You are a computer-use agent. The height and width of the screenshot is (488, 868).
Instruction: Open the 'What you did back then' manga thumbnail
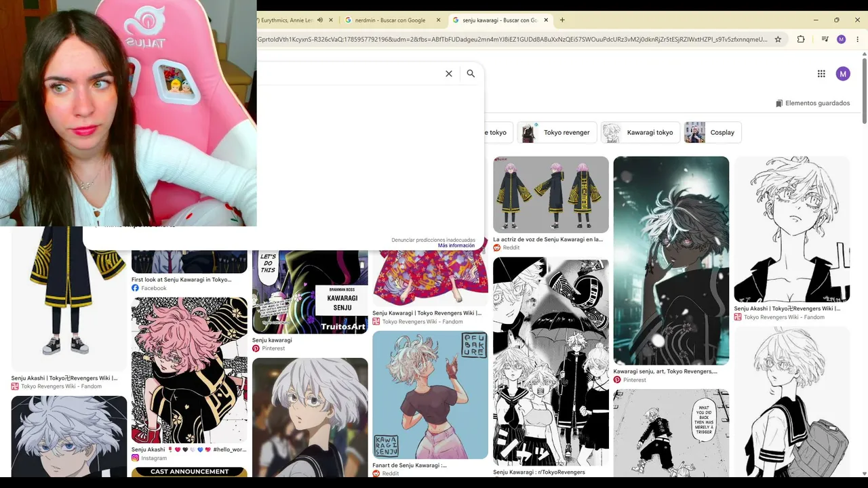(x=671, y=434)
